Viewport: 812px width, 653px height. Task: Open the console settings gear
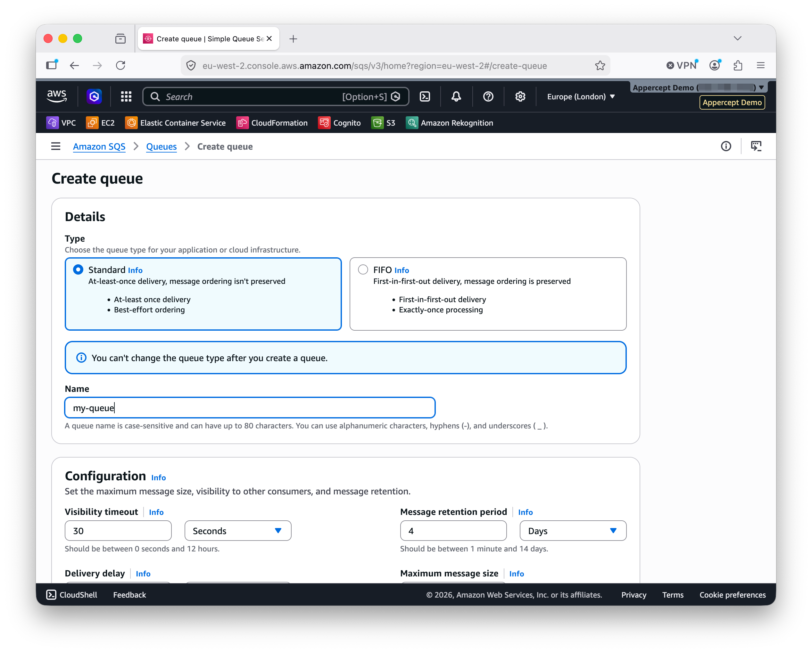coord(520,97)
